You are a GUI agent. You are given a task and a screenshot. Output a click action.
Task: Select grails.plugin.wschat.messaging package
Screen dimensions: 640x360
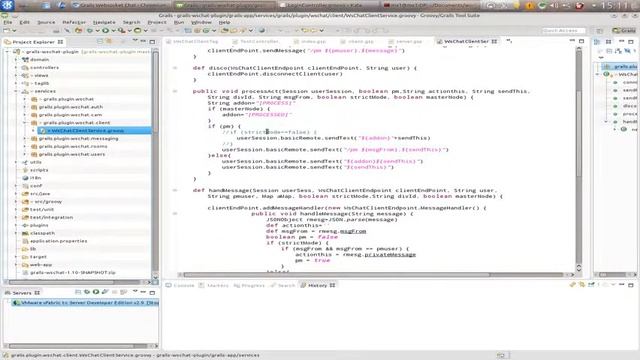coord(78,138)
